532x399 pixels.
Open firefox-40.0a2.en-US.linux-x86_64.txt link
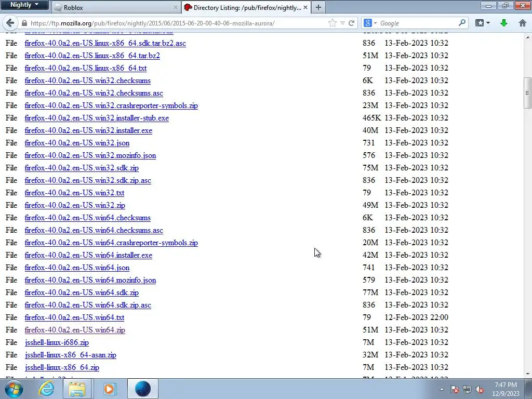[86, 68]
